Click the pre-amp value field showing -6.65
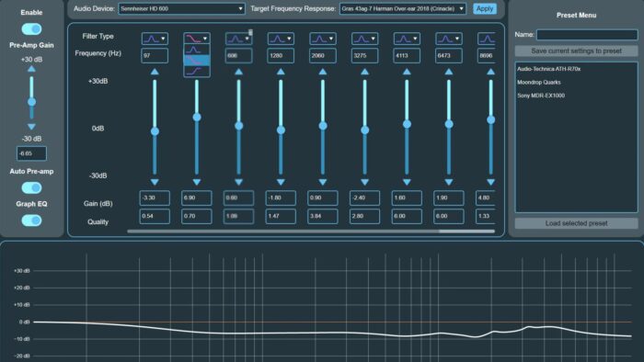Screen dimensions: 644x362 (x=31, y=153)
